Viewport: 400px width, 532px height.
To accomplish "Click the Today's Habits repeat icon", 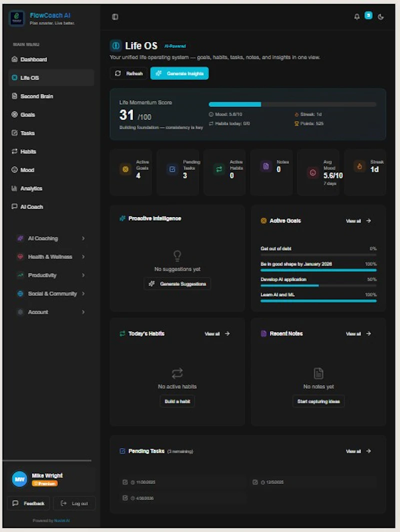I will tap(122, 333).
